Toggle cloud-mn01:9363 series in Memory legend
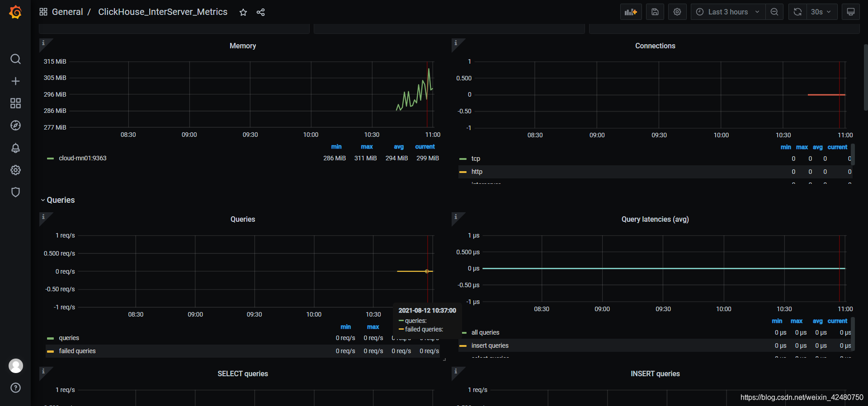The height and width of the screenshot is (406, 868). point(83,158)
